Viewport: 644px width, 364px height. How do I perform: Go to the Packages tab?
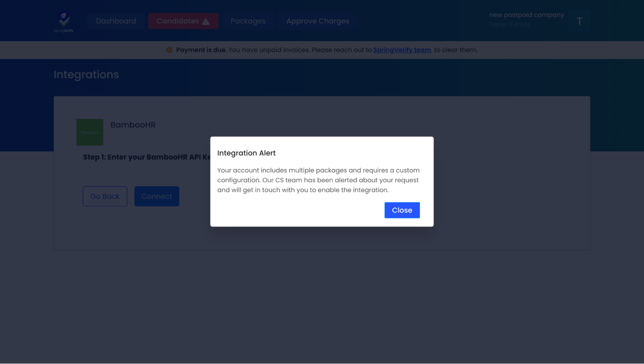click(248, 21)
